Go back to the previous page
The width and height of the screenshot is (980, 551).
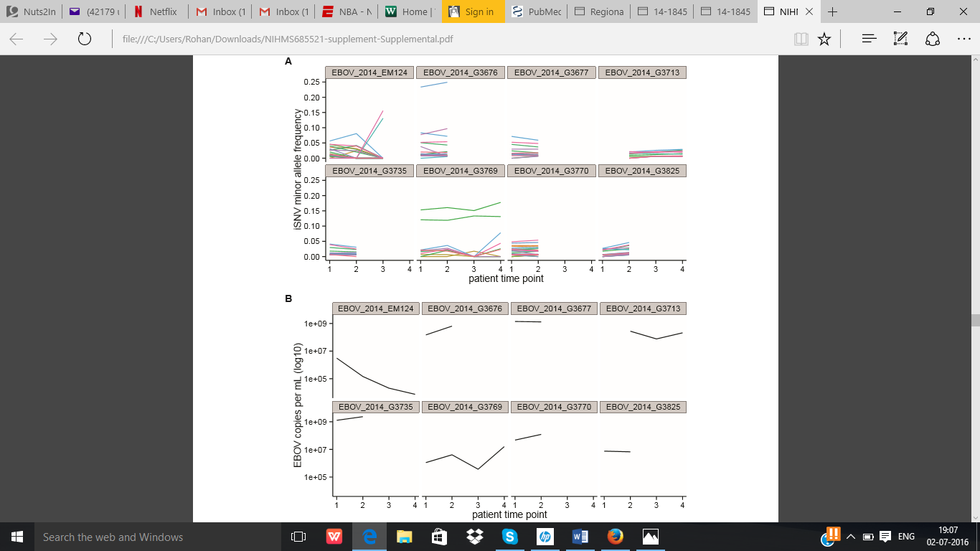tap(16, 39)
